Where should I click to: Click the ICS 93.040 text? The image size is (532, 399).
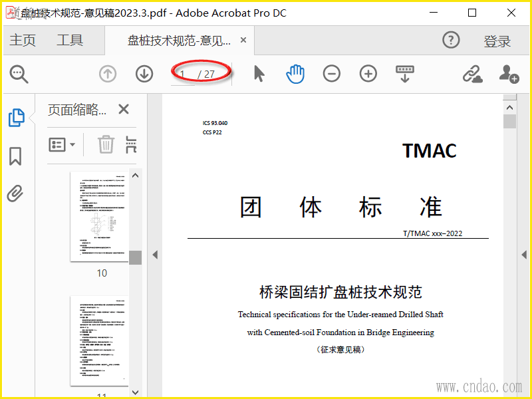(x=215, y=123)
